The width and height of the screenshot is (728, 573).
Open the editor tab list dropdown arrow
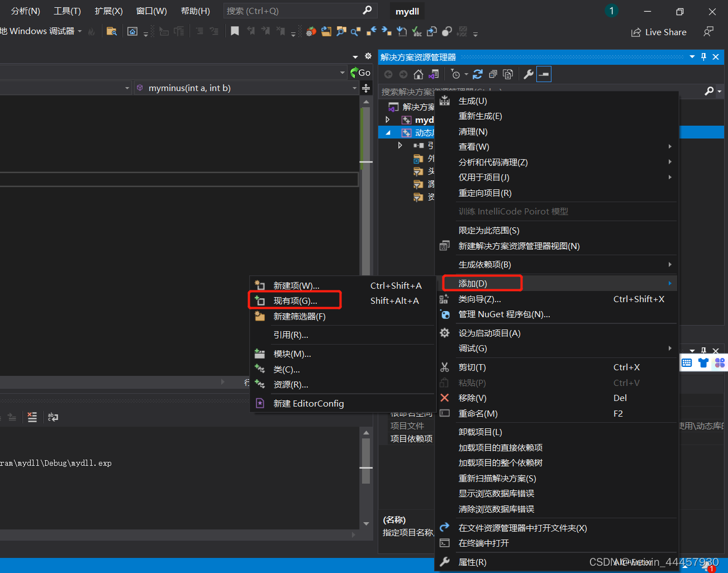point(355,56)
